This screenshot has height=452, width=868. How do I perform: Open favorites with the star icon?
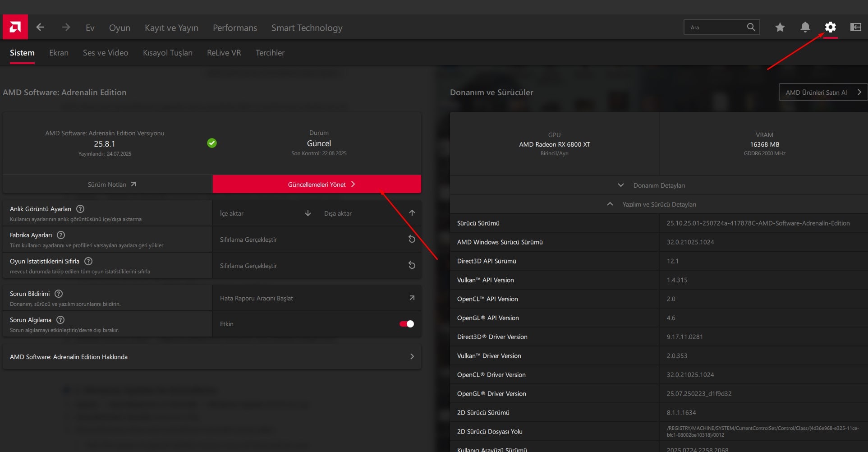(x=780, y=28)
